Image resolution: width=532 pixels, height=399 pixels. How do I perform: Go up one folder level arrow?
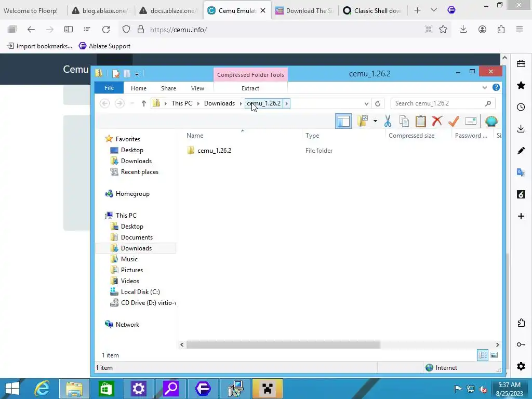[x=143, y=103]
